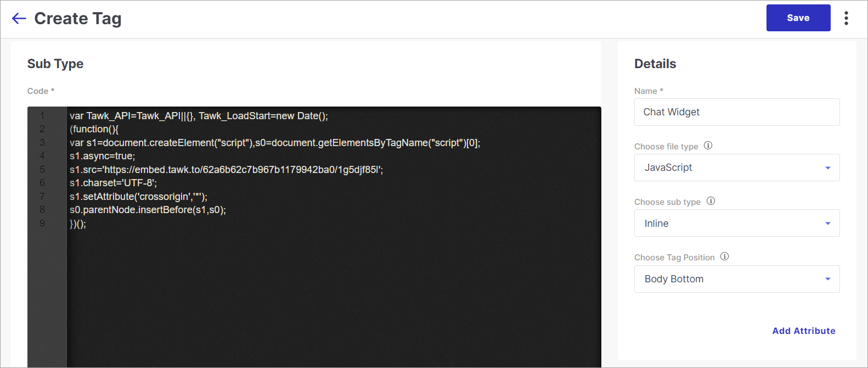
Task: Click code line with var Tawk_API declaration
Action: (x=199, y=116)
